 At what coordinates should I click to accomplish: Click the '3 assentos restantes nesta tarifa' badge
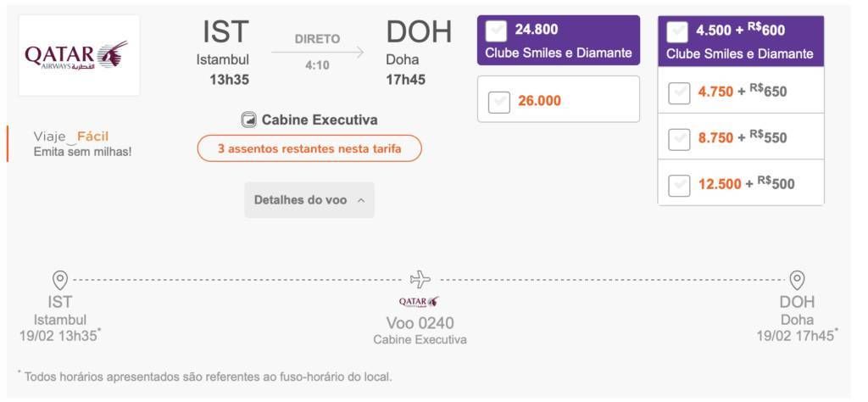(309, 148)
